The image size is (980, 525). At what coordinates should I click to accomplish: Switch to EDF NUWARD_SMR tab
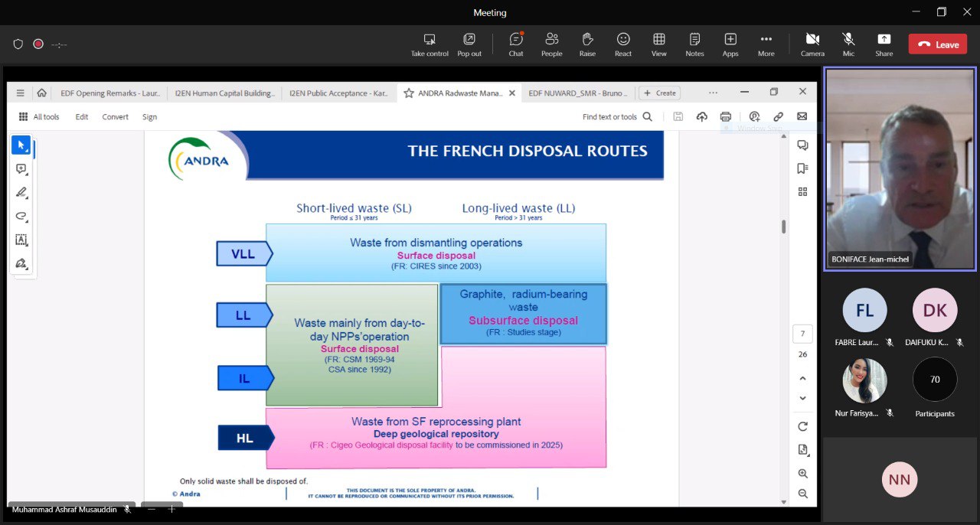pos(577,93)
